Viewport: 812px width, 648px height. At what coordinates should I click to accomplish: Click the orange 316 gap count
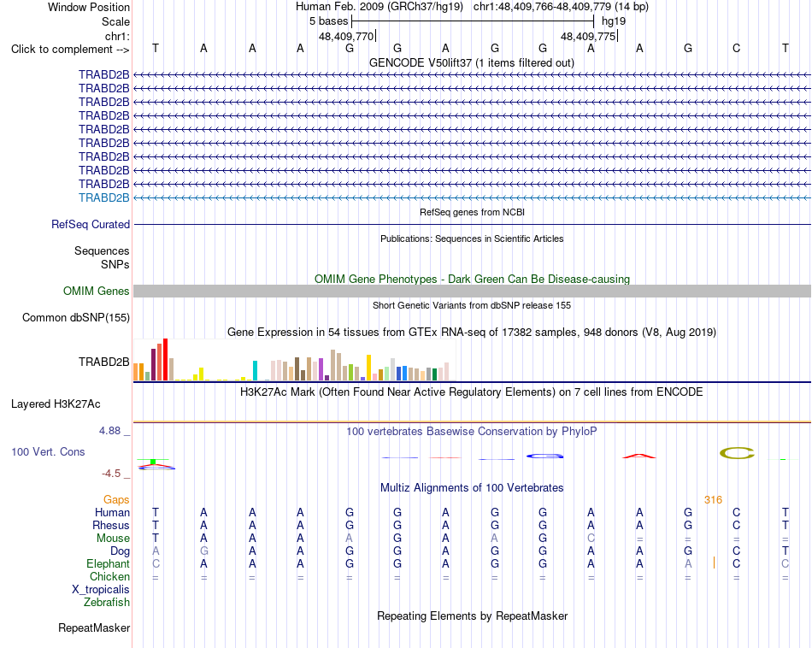pos(713,500)
